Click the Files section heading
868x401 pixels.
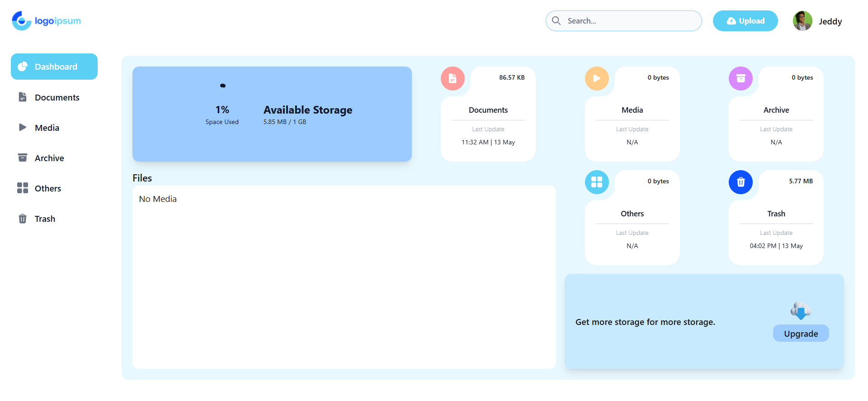pyautogui.click(x=142, y=178)
